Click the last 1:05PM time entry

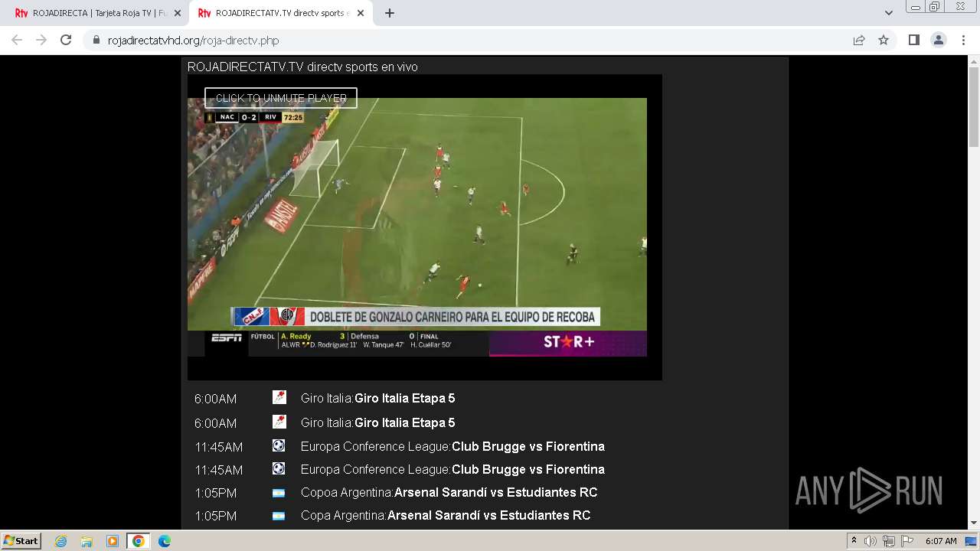click(x=215, y=516)
